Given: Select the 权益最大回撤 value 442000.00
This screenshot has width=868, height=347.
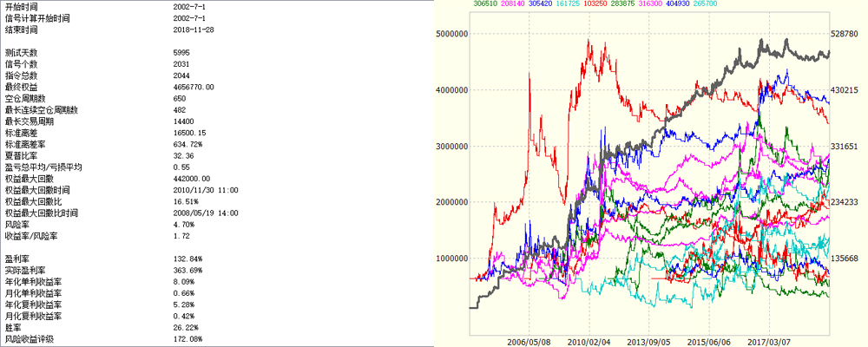Looking at the screenshot, I should point(192,178).
